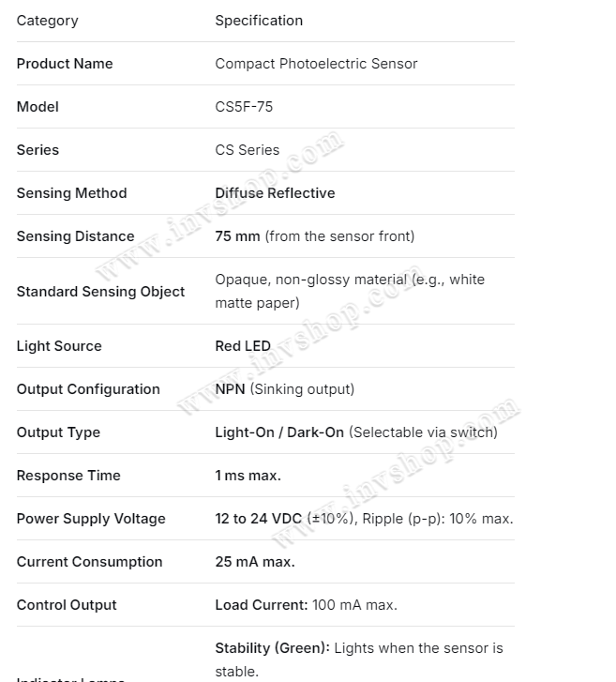Screen dimensions: 616x682
Task: Click the Red LED value
Action: [243, 346]
